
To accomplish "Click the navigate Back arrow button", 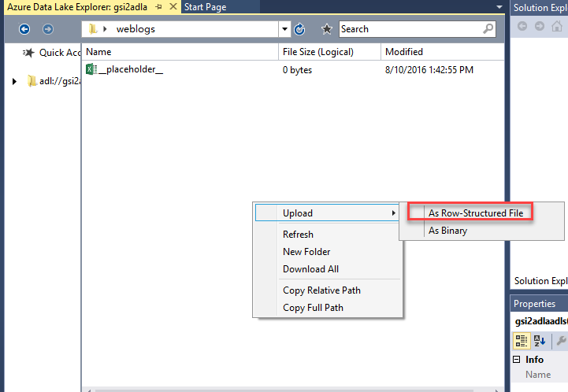I will pyautogui.click(x=24, y=29).
